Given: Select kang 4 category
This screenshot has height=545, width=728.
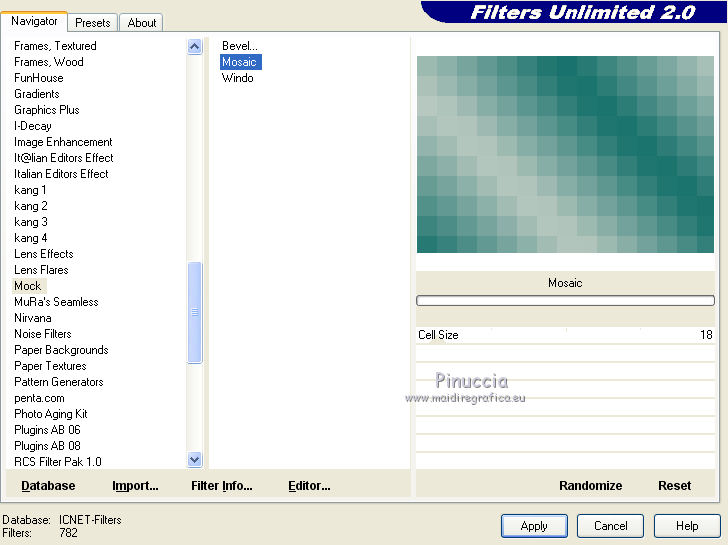Looking at the screenshot, I should [31, 238].
